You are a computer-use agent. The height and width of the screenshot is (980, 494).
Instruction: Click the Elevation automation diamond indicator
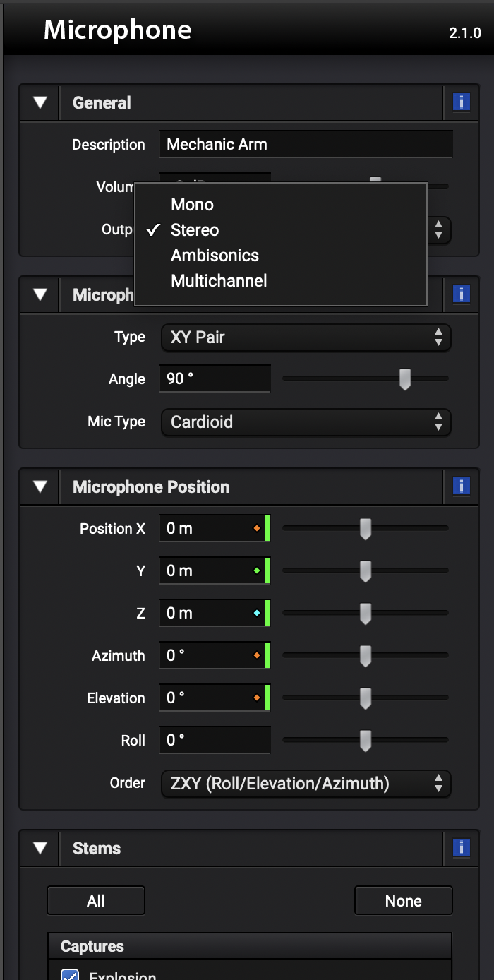(258, 698)
